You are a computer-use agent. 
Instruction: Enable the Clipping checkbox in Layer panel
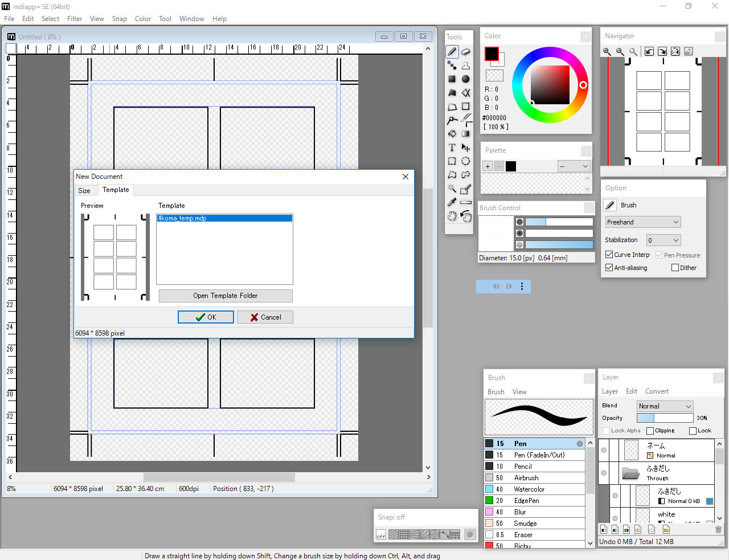point(651,431)
